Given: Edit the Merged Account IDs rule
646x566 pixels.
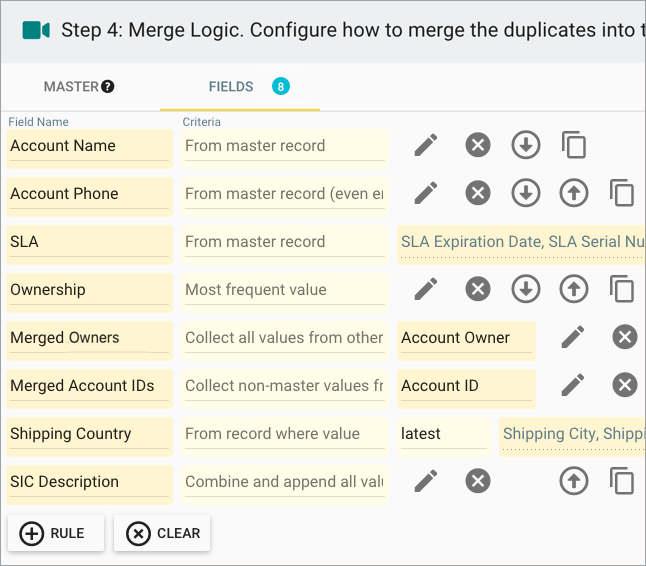Looking at the screenshot, I should coord(573,385).
